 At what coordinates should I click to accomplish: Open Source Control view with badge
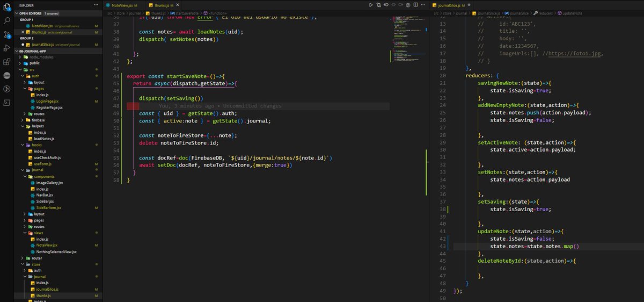tap(7, 35)
